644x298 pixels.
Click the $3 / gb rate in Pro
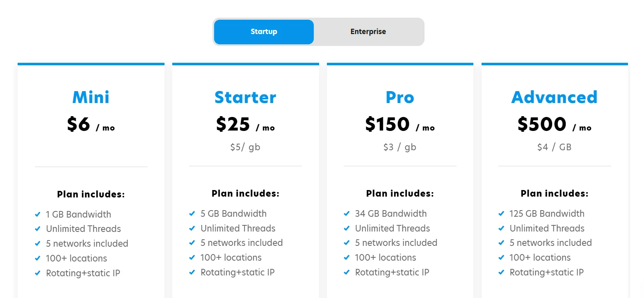[x=400, y=147]
